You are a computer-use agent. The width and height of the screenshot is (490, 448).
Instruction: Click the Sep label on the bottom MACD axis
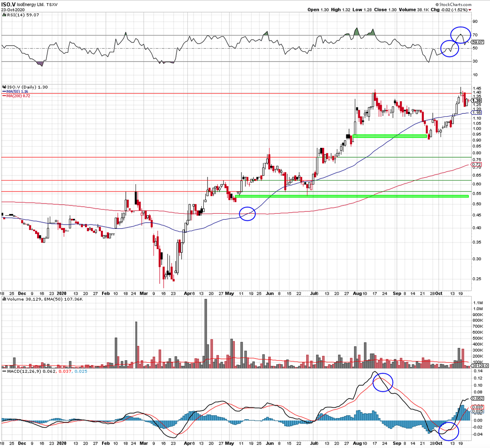(x=397, y=443)
